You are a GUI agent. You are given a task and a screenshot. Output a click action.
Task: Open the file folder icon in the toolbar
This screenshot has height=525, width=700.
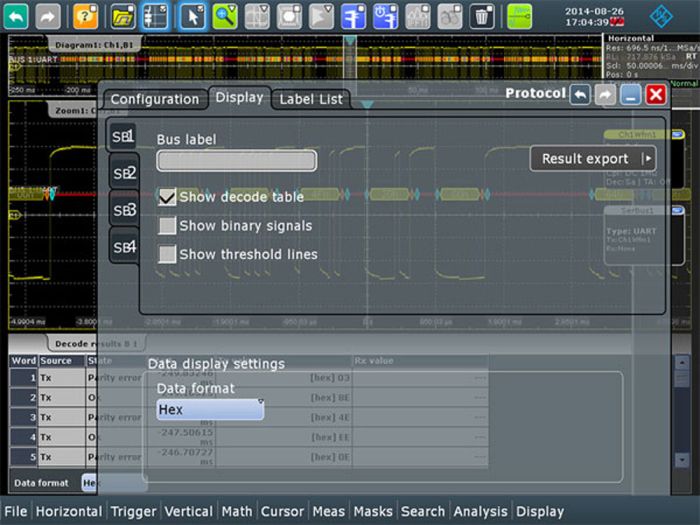pos(123,17)
